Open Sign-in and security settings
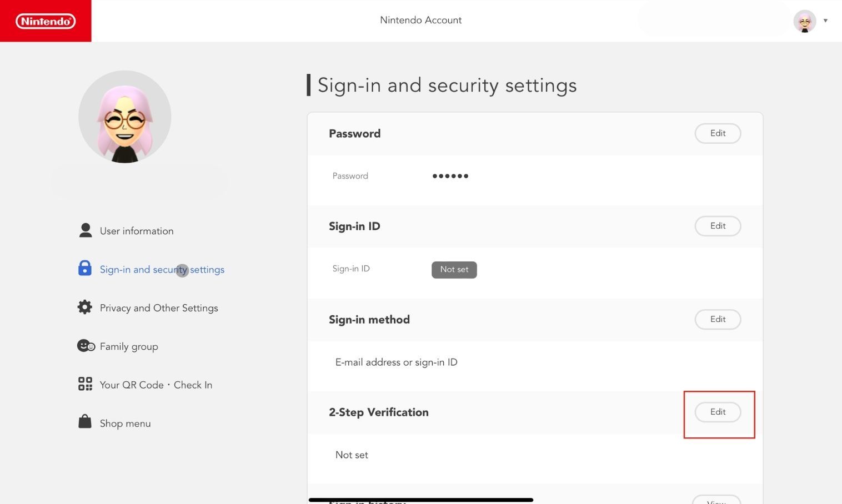842x504 pixels. (x=162, y=269)
